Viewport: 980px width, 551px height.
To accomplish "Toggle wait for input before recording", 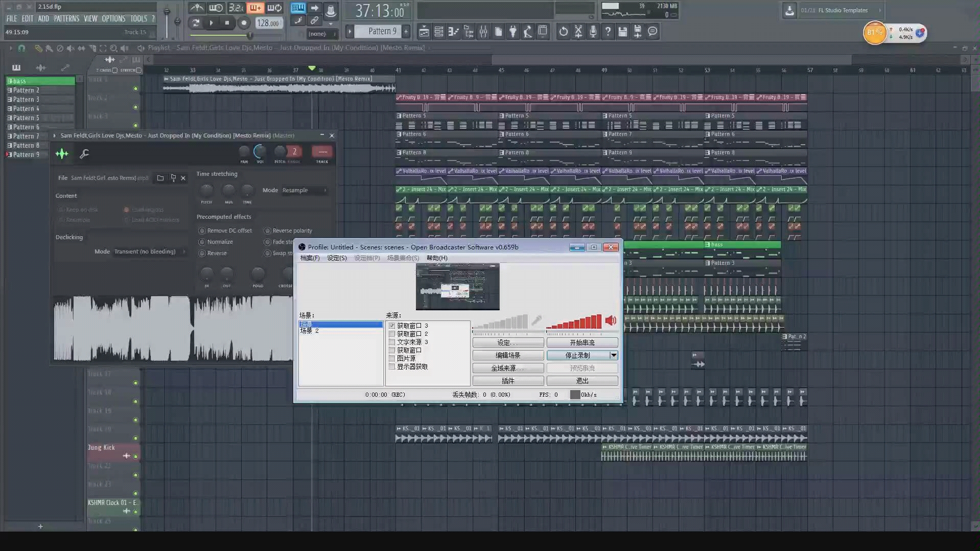I will 216,8.
